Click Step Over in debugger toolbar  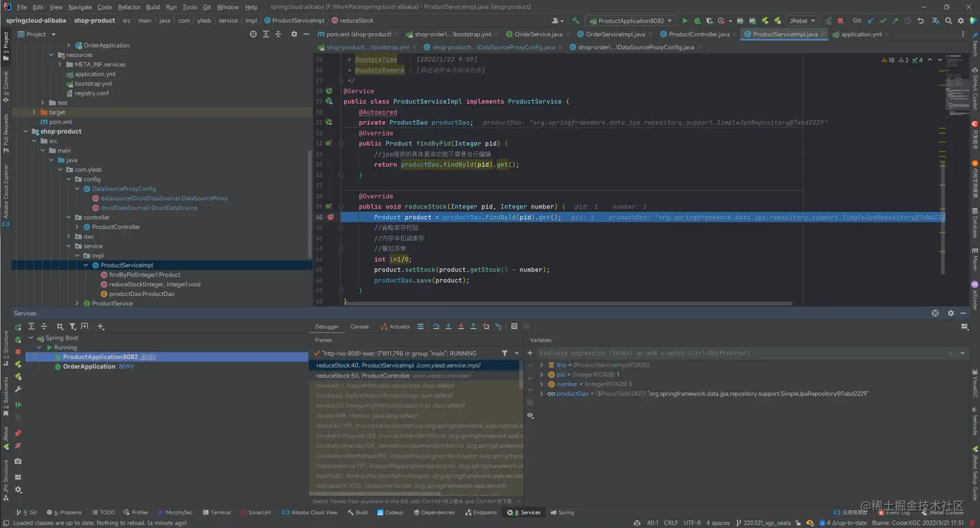[x=436, y=327]
